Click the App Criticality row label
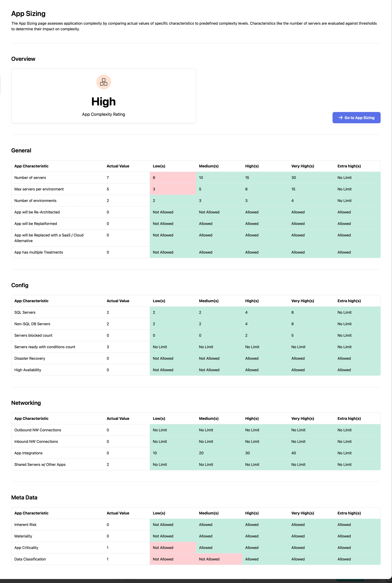Screen dimensions: 392x583 pos(26,547)
